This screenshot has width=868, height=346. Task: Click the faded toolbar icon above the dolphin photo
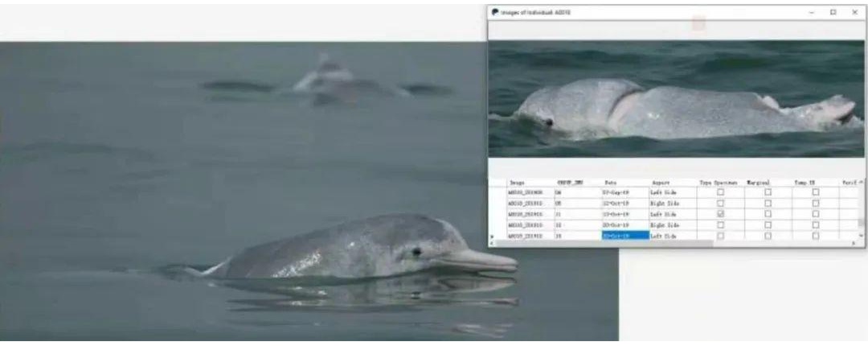click(698, 24)
